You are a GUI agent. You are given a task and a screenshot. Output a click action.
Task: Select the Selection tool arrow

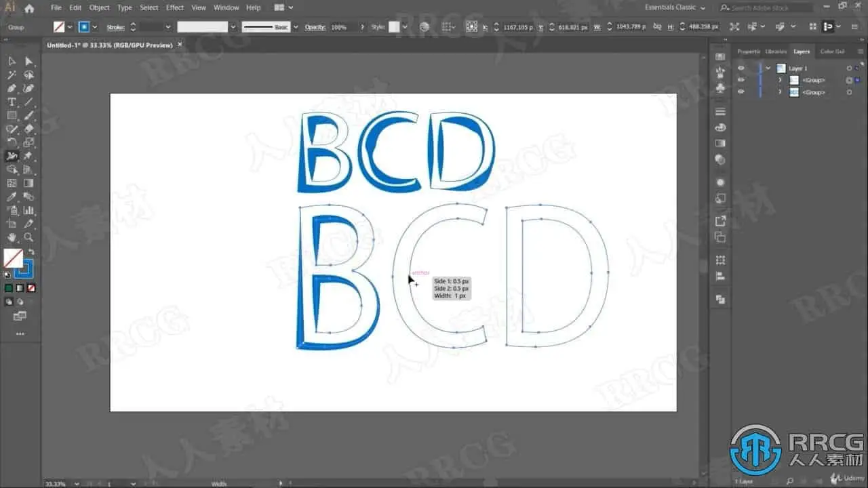click(x=12, y=62)
